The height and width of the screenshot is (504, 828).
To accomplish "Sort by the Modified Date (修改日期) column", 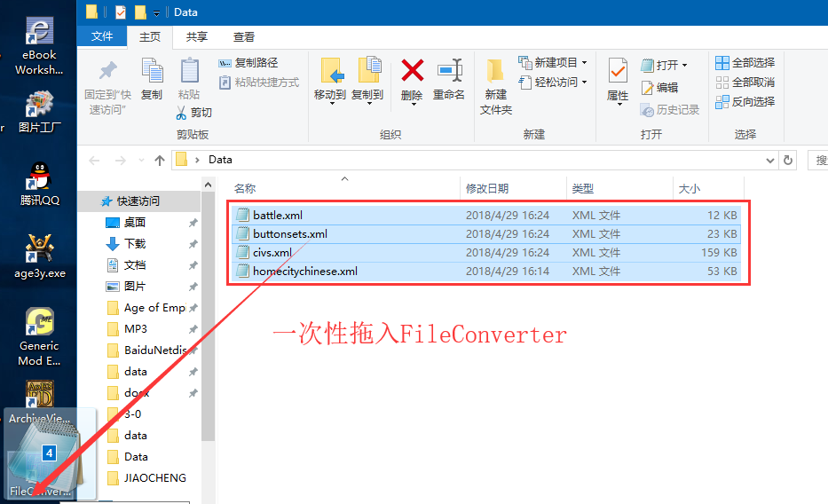I will point(487,188).
